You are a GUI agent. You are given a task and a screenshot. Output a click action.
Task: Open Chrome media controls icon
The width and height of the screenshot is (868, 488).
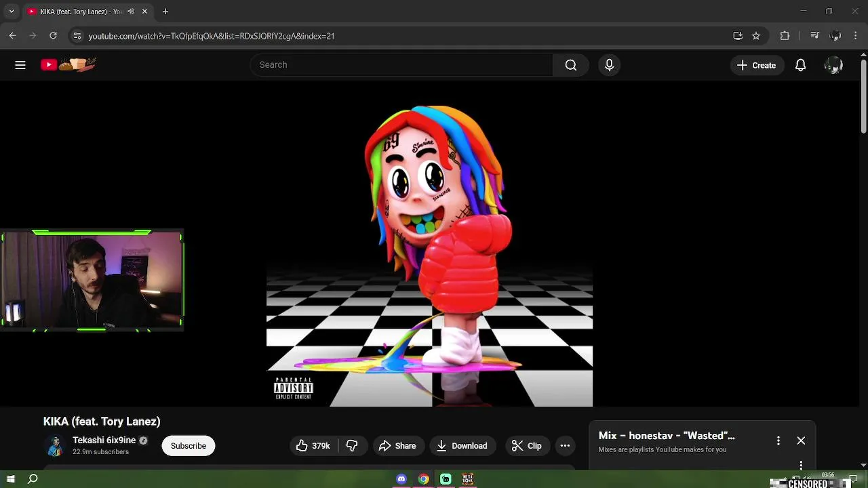(815, 36)
